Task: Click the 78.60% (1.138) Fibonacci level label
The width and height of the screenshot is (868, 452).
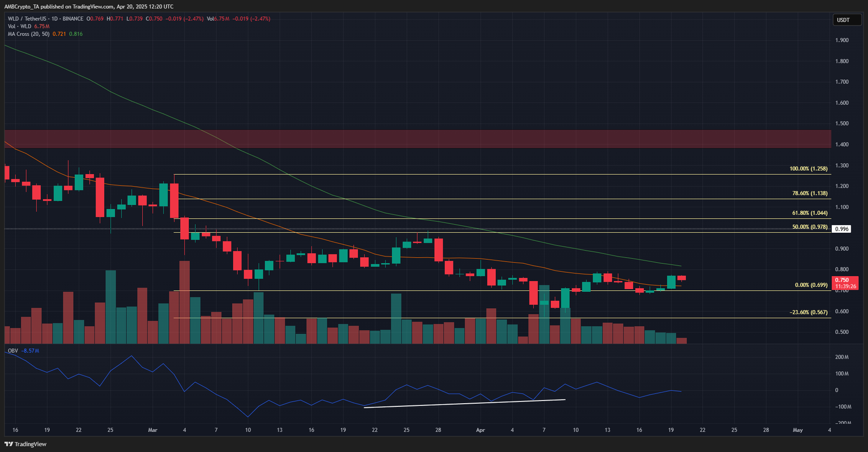Action: click(810, 193)
